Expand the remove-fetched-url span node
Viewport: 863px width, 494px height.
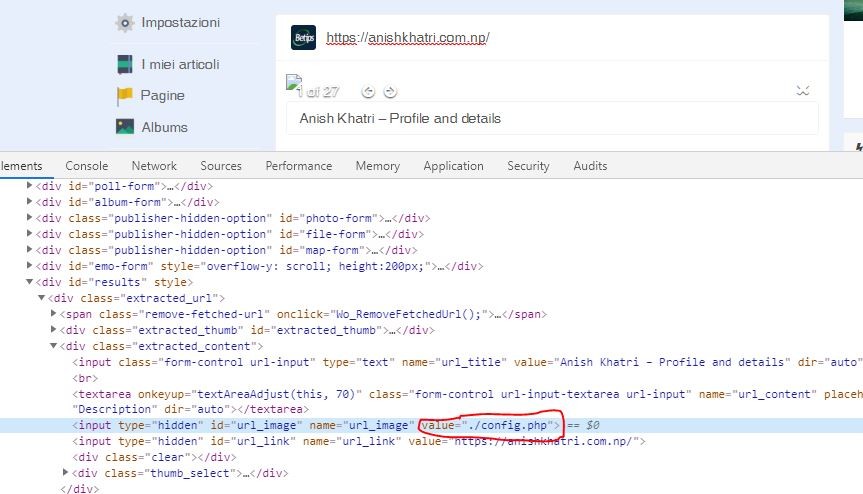pos(53,314)
